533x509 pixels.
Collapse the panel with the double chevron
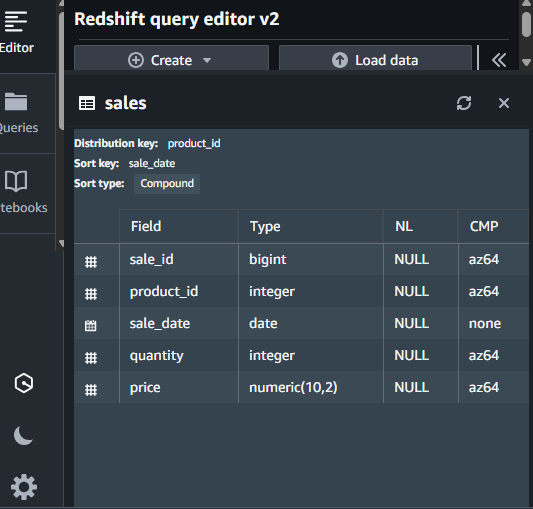click(x=499, y=60)
